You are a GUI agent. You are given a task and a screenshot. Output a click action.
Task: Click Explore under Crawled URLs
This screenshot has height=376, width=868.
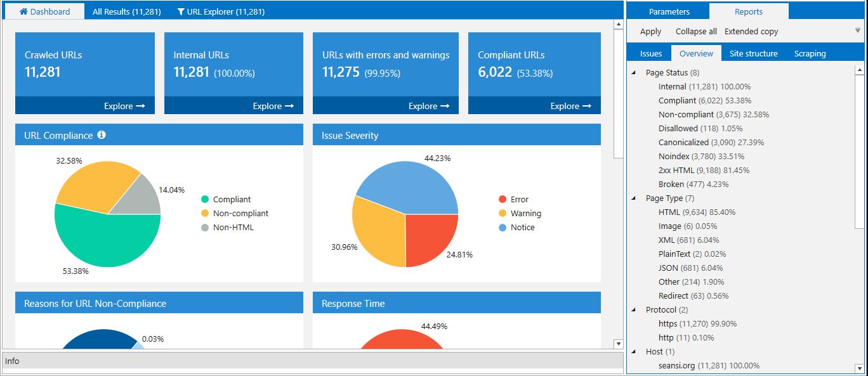124,106
